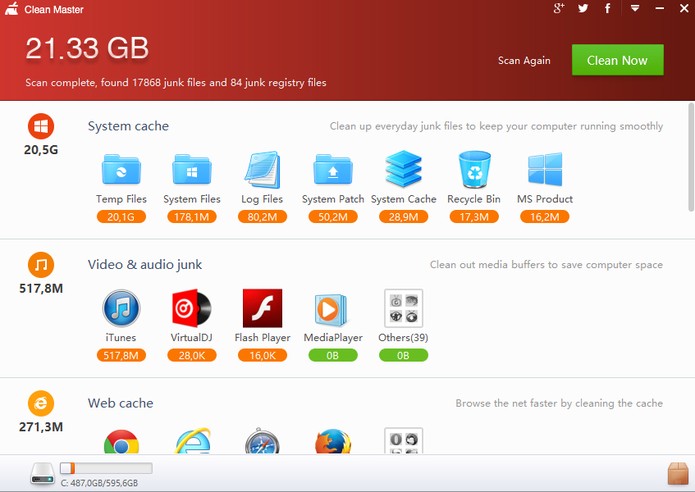The height and width of the screenshot is (492, 695).
Task: Click the 28,9M System Cache size badge
Action: [x=403, y=217]
